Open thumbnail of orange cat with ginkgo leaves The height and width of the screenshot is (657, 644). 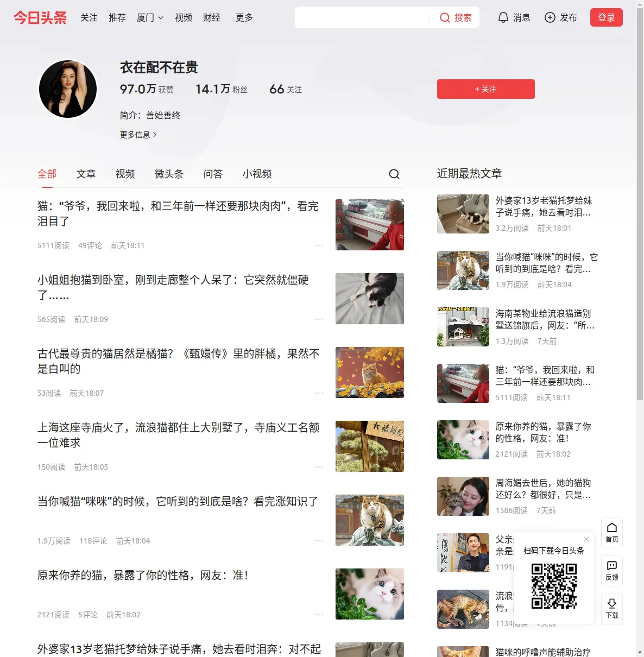click(370, 372)
